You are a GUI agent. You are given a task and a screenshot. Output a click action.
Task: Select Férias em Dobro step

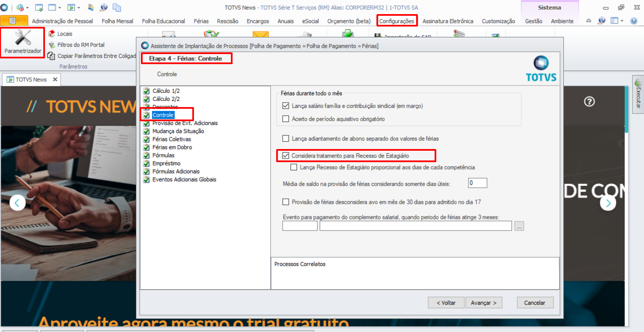coord(172,147)
